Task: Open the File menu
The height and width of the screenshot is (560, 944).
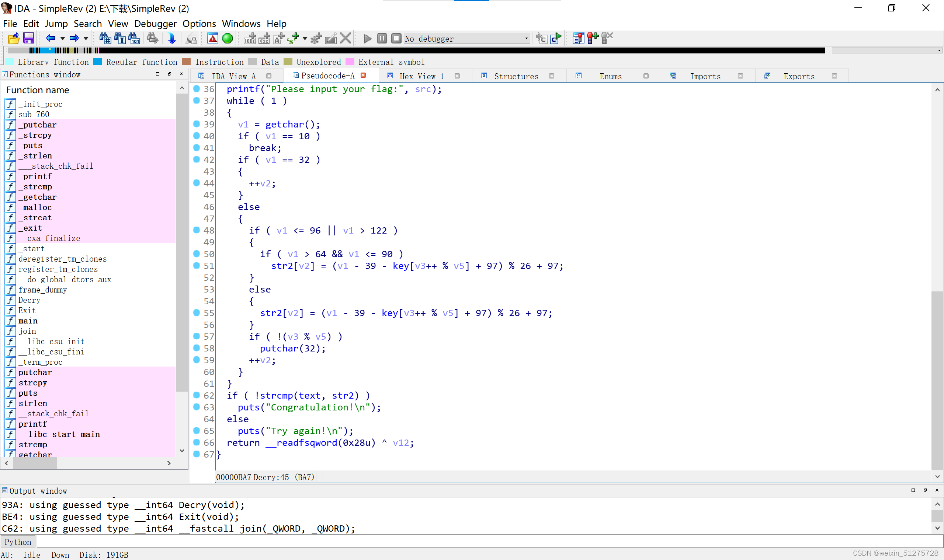Action: pyautogui.click(x=10, y=24)
